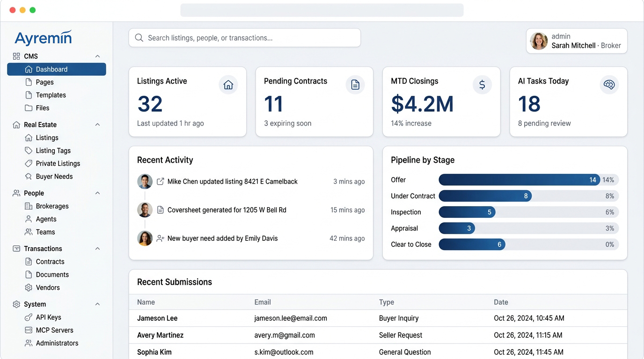The height and width of the screenshot is (359, 644).
Task: Click the Inspection stage progress bar
Action: tap(529, 212)
